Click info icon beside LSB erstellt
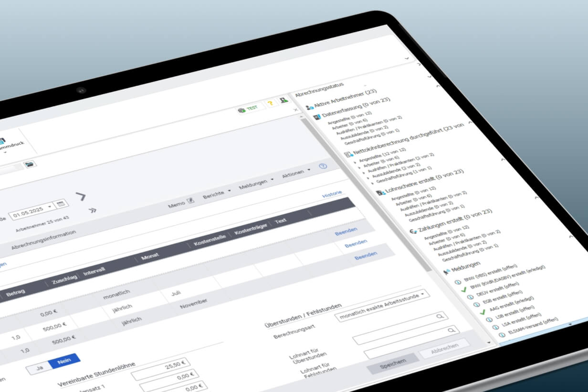Image resolution: width=588 pixels, height=392 pixels. (x=489, y=319)
